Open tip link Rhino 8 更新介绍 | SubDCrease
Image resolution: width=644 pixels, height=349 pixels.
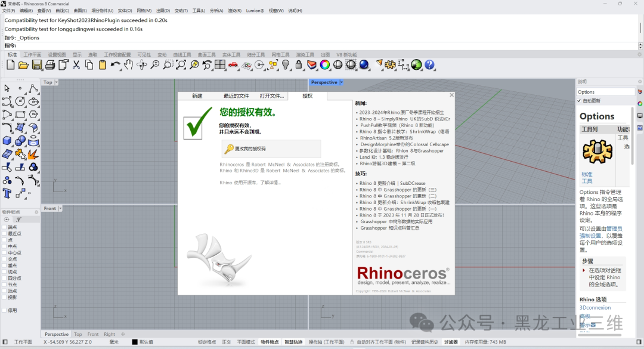point(392,183)
